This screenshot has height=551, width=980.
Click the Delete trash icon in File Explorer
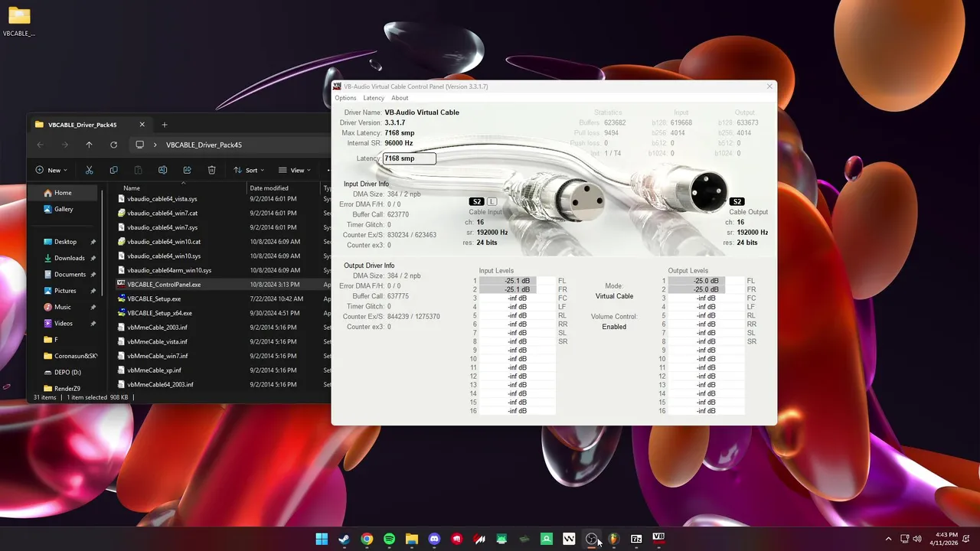[211, 170]
